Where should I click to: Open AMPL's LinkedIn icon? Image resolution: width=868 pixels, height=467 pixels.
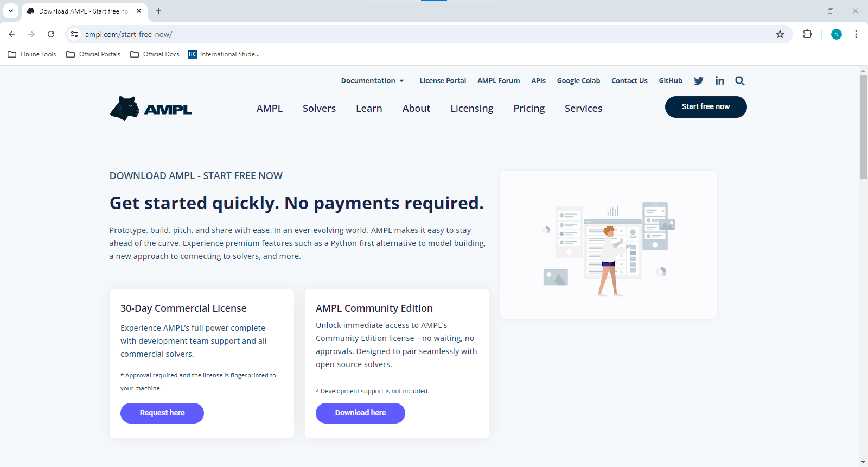tap(720, 81)
